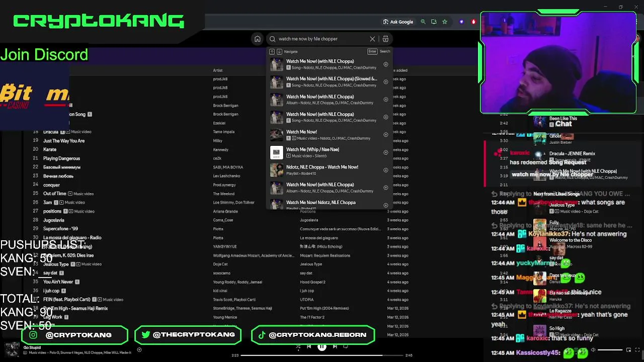Add 'Go Stupid' to Liked Songs

[139, 350]
